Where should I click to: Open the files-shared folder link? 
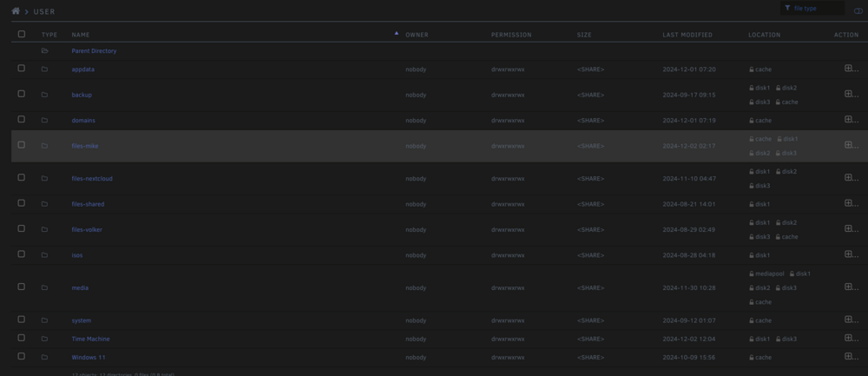pyautogui.click(x=88, y=204)
